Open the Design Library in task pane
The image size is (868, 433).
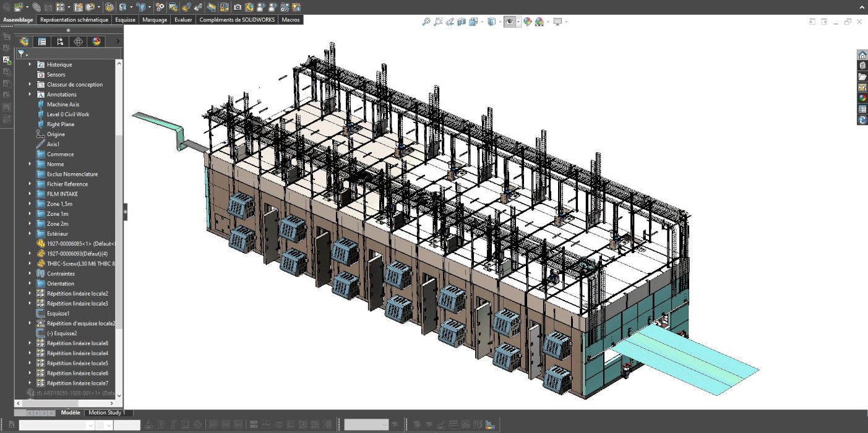pyautogui.click(x=862, y=66)
